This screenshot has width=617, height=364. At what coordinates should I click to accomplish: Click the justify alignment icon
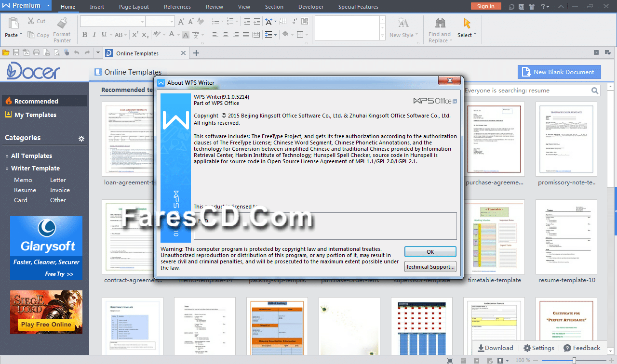[247, 35]
